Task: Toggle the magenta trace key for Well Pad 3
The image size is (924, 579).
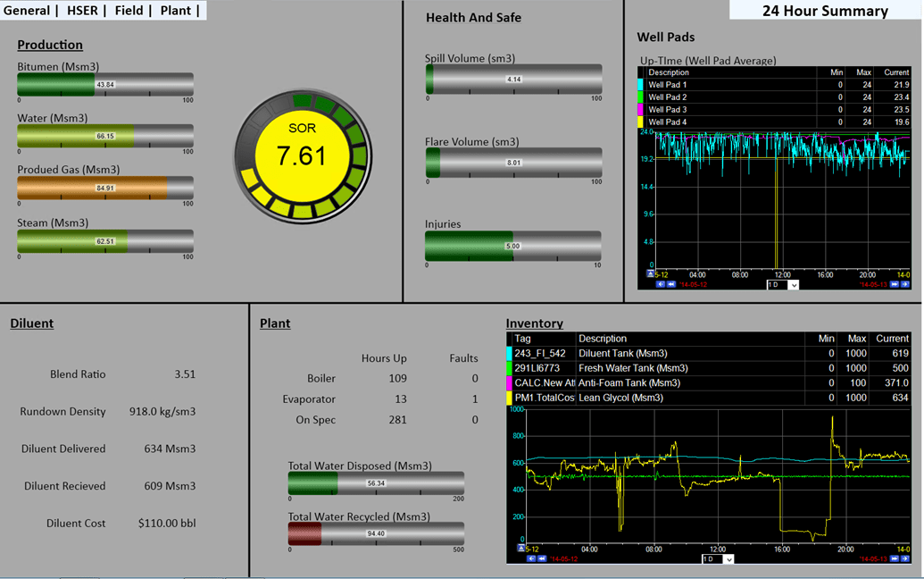Action: coord(641,109)
